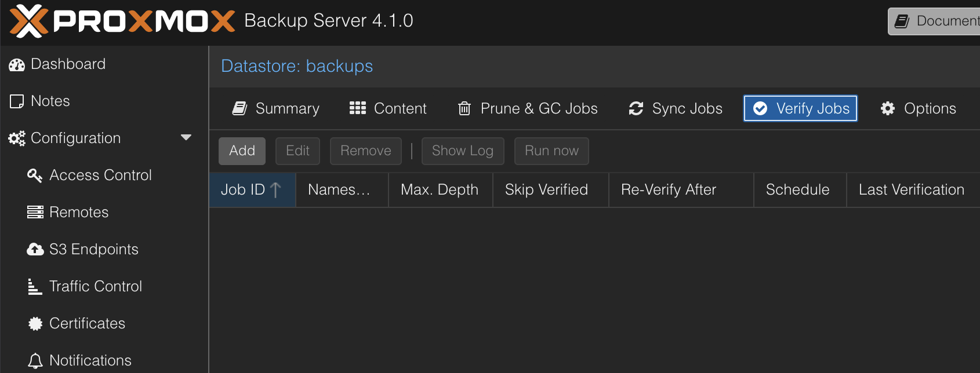Viewport: 980px width, 373px height.
Task: Open the Prune & GC Jobs tab
Action: 528,108
